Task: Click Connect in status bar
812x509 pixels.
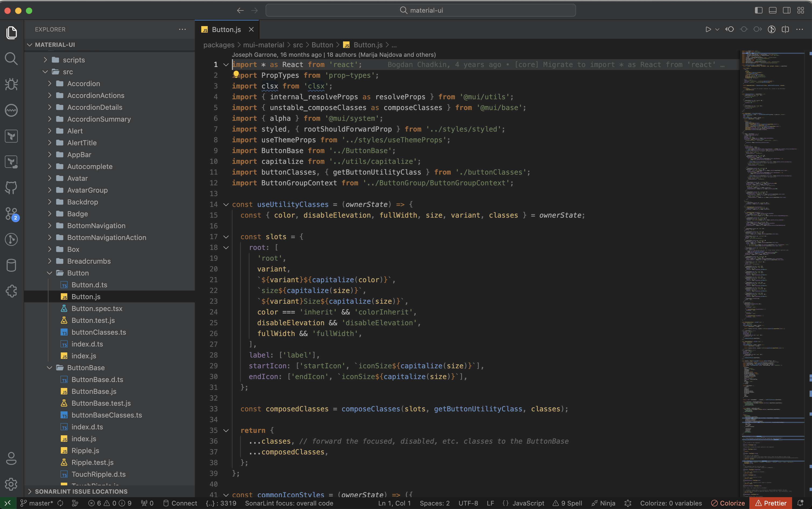Action: (180, 503)
